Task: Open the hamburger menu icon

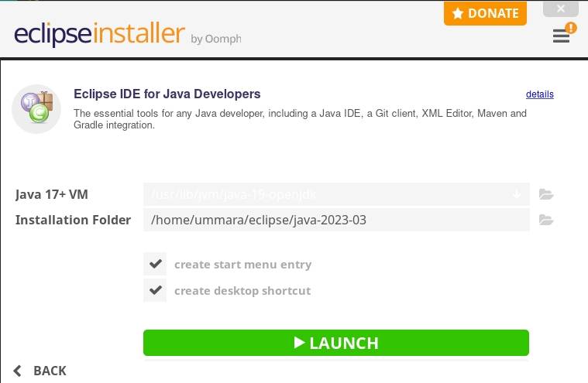Action: [x=561, y=36]
